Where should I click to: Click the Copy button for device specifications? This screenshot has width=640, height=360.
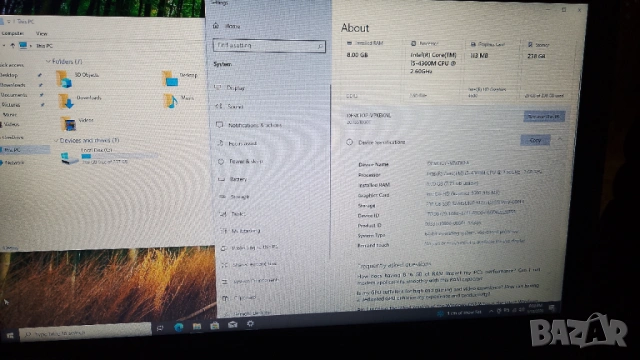(x=535, y=140)
